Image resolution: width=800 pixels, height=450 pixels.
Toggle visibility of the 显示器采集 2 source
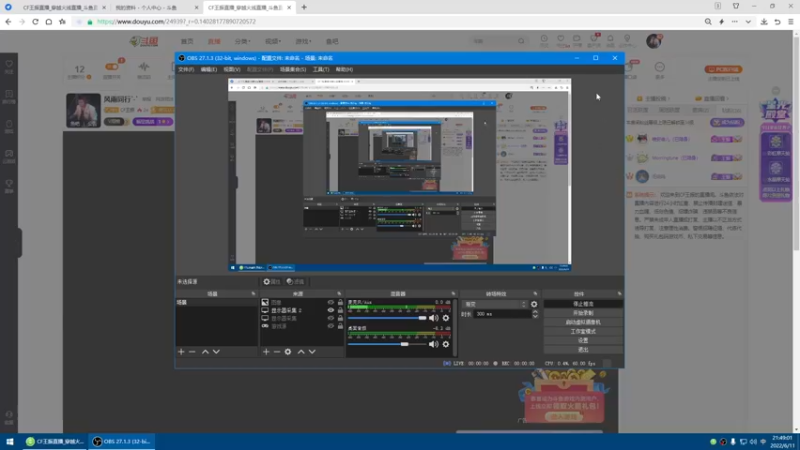(x=331, y=310)
